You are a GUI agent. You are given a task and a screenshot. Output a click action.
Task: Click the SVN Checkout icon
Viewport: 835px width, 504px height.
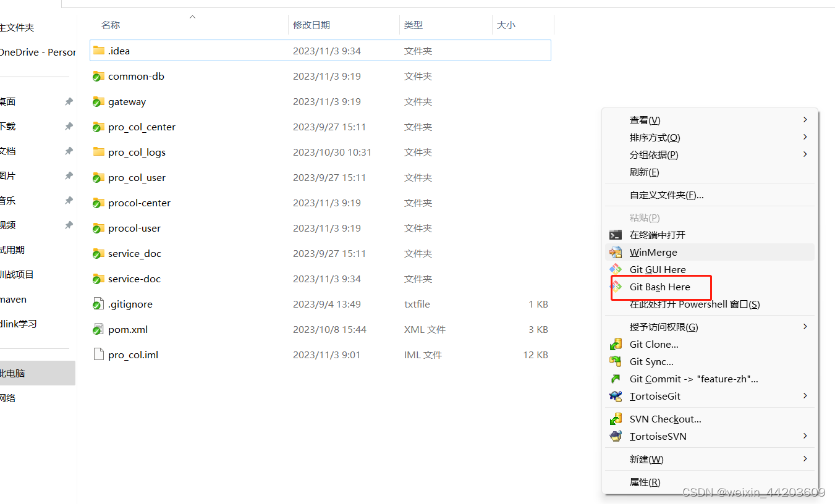(616, 419)
